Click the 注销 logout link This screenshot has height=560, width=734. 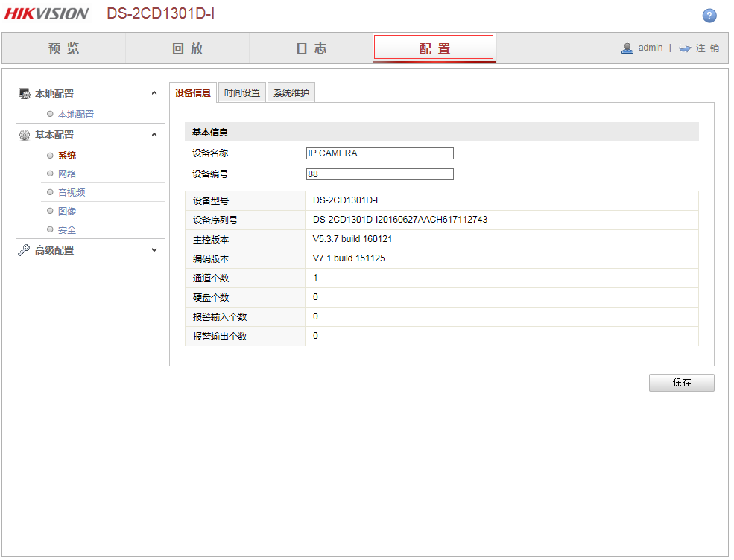point(707,48)
